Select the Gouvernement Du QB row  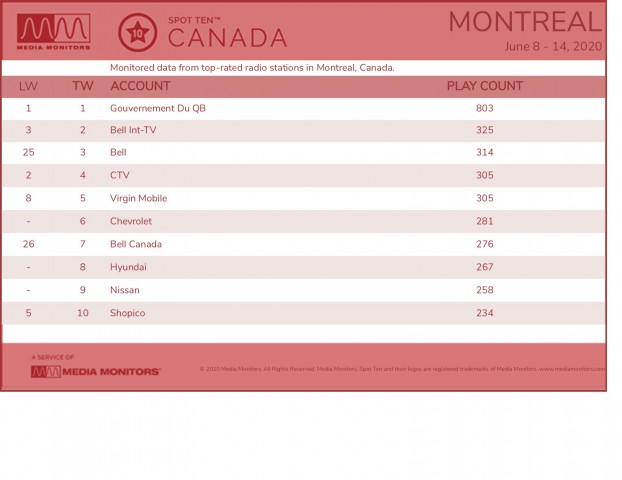[x=303, y=108]
